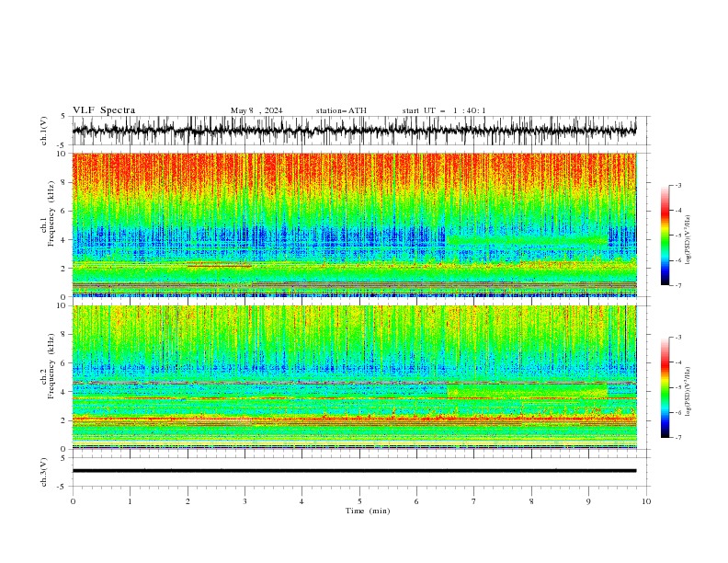This screenshot has height=563, width=728.
Task: Click the ch.1 PSD color bar
Action: tap(665, 235)
